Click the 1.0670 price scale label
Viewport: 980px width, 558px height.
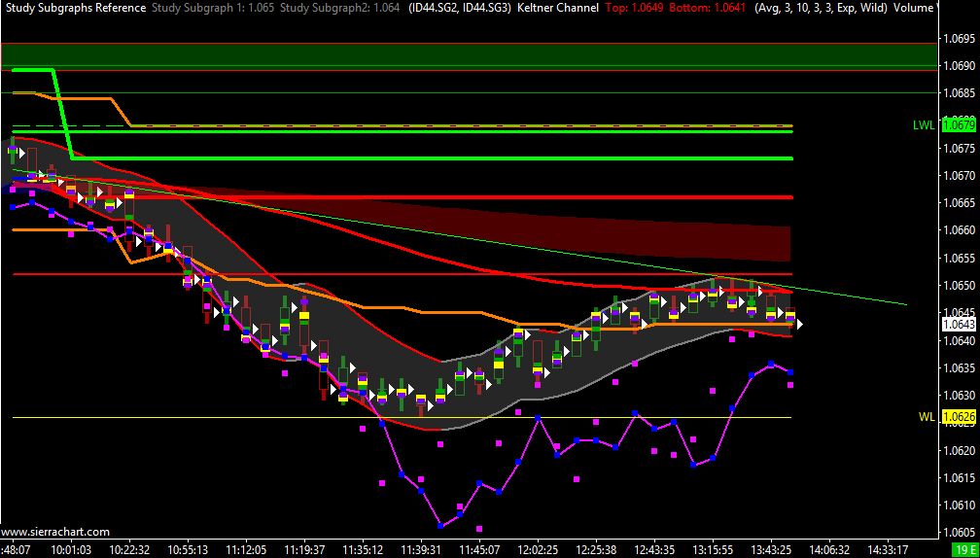pos(960,176)
